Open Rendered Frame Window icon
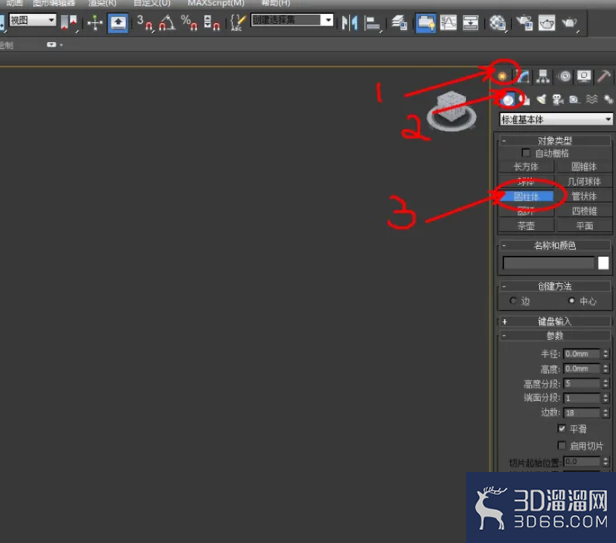Screen dimensions: 616x543 pos(546,22)
